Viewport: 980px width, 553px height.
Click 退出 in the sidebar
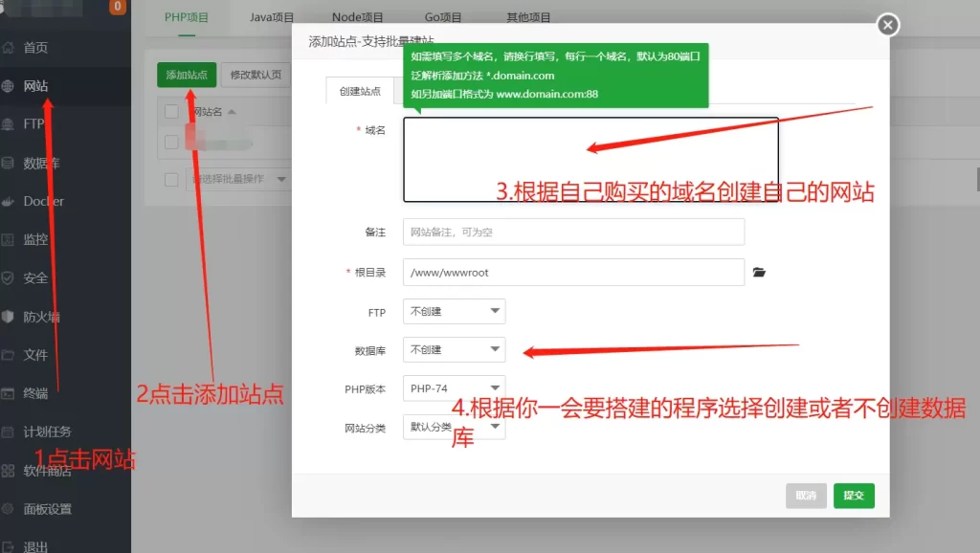point(35,546)
